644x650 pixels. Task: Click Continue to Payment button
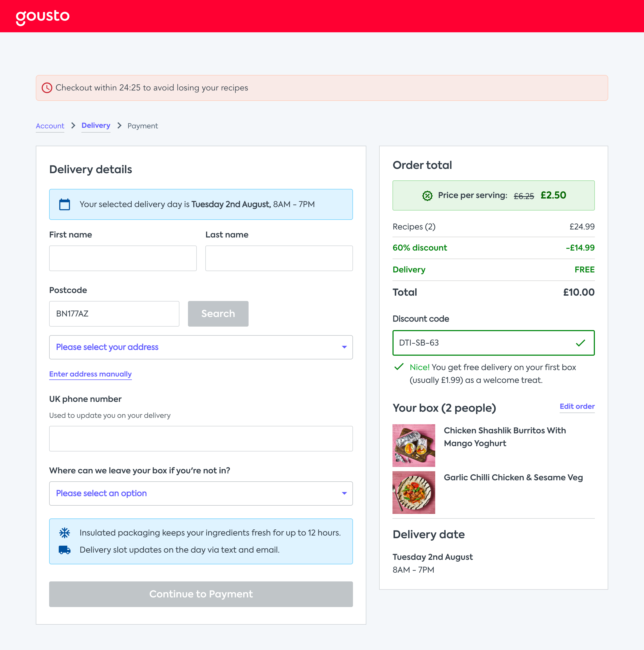click(201, 594)
